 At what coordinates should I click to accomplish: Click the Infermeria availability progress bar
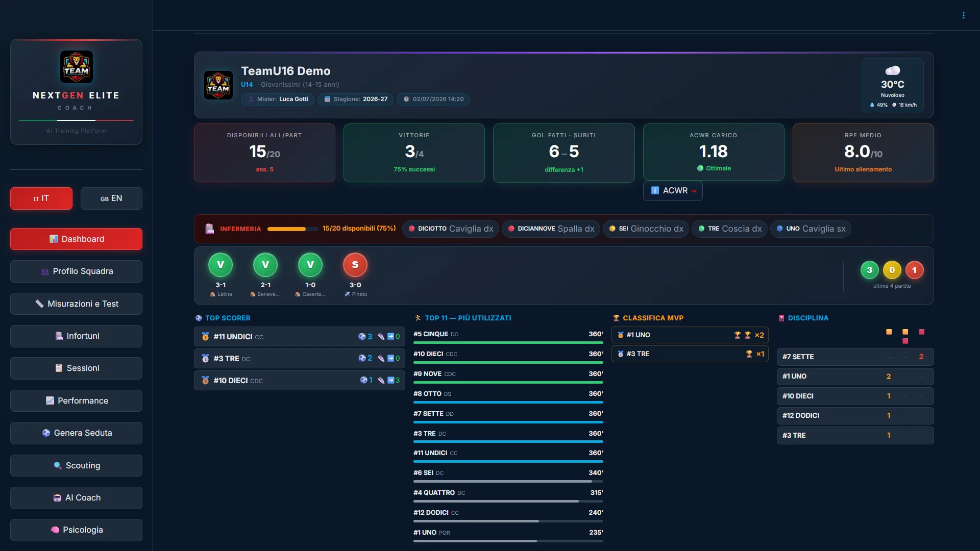coord(293,229)
